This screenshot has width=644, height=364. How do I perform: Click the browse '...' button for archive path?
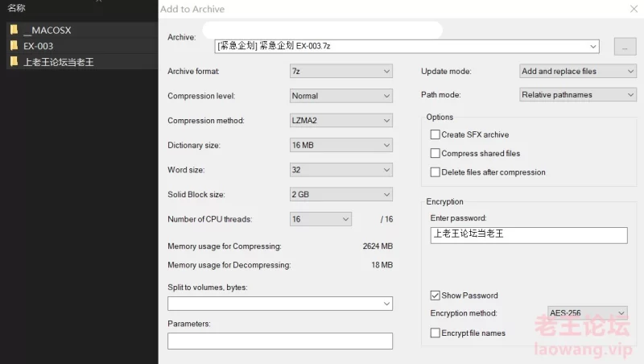(x=625, y=47)
